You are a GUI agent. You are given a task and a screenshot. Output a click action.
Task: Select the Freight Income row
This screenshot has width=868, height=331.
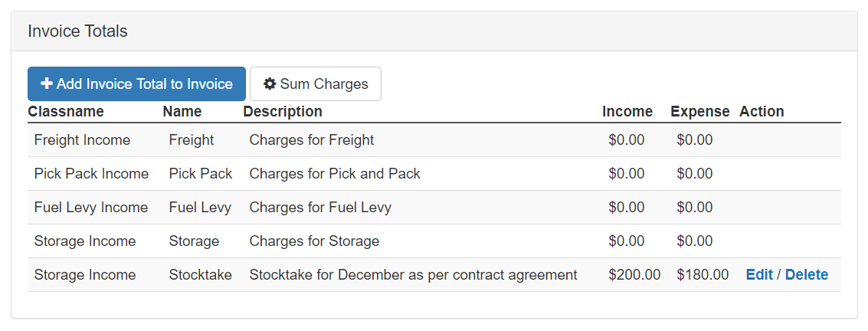(x=82, y=140)
